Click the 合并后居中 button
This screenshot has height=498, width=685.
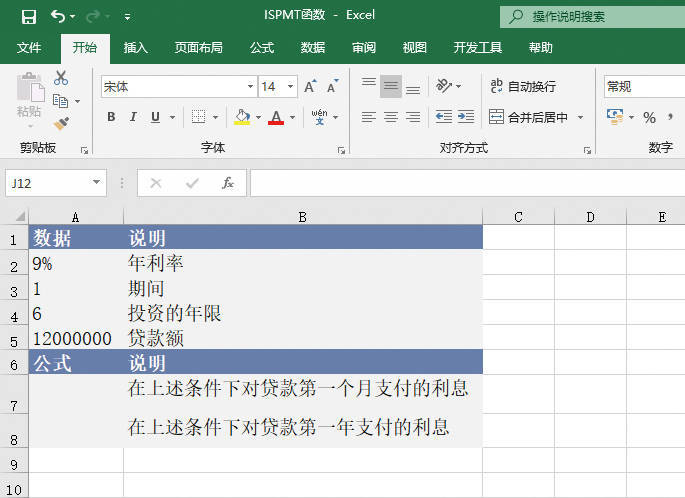click(528, 117)
